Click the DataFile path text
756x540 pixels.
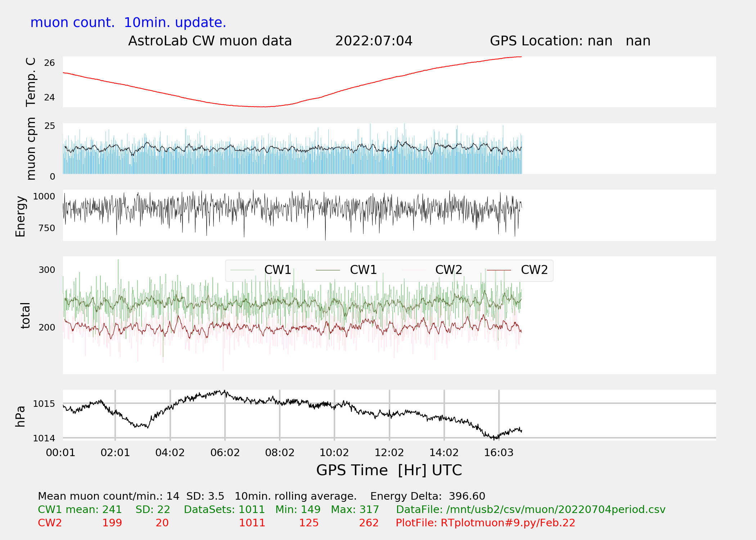pyautogui.click(x=531, y=510)
